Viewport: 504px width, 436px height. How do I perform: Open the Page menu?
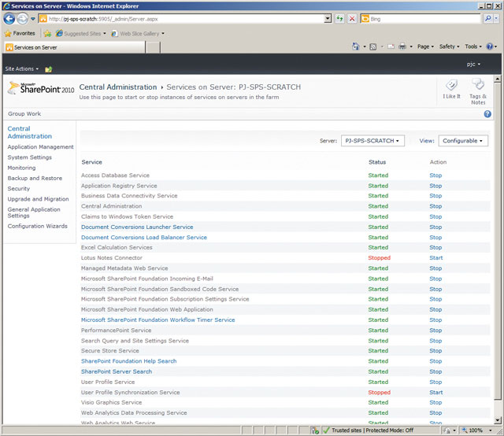(x=425, y=46)
